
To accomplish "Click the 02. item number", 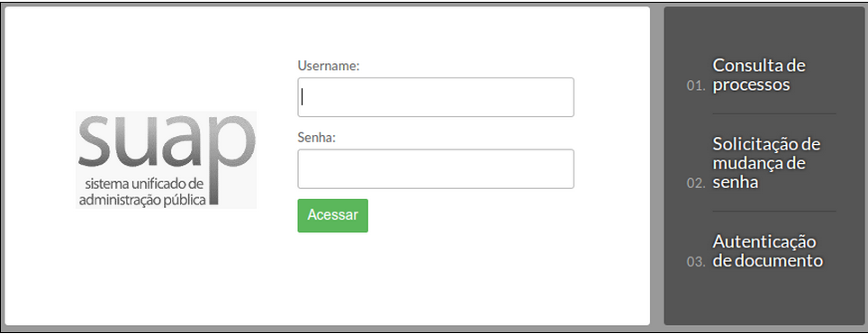I will pos(696,184).
